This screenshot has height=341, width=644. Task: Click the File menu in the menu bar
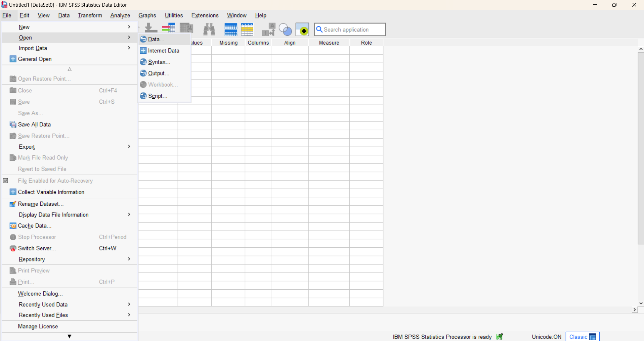(7, 15)
